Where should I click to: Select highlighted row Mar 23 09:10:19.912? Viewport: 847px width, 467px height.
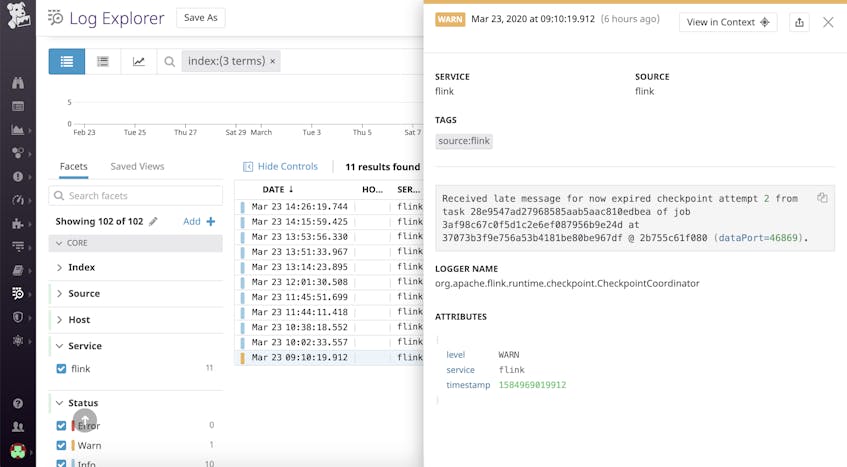(330, 357)
